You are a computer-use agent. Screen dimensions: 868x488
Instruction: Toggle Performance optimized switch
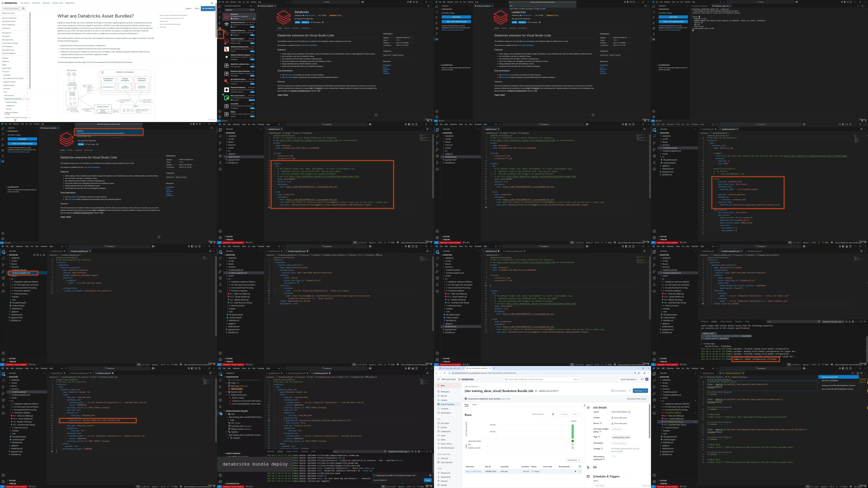[x=613, y=457]
